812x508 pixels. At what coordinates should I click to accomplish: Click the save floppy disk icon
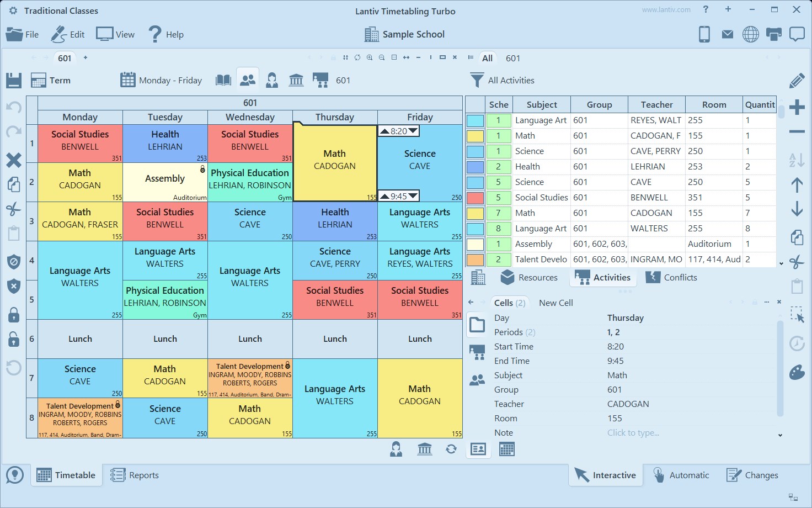(x=14, y=80)
